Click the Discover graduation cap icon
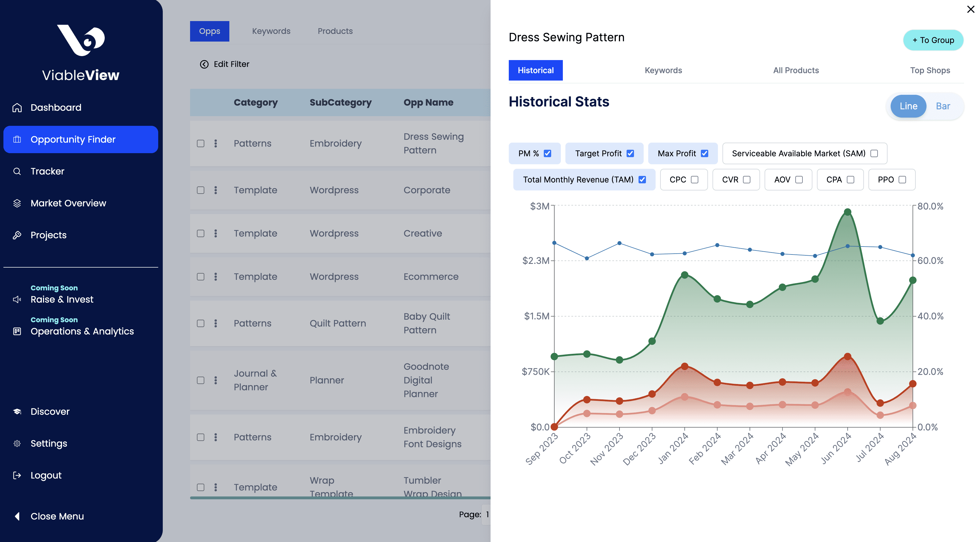 coord(17,411)
